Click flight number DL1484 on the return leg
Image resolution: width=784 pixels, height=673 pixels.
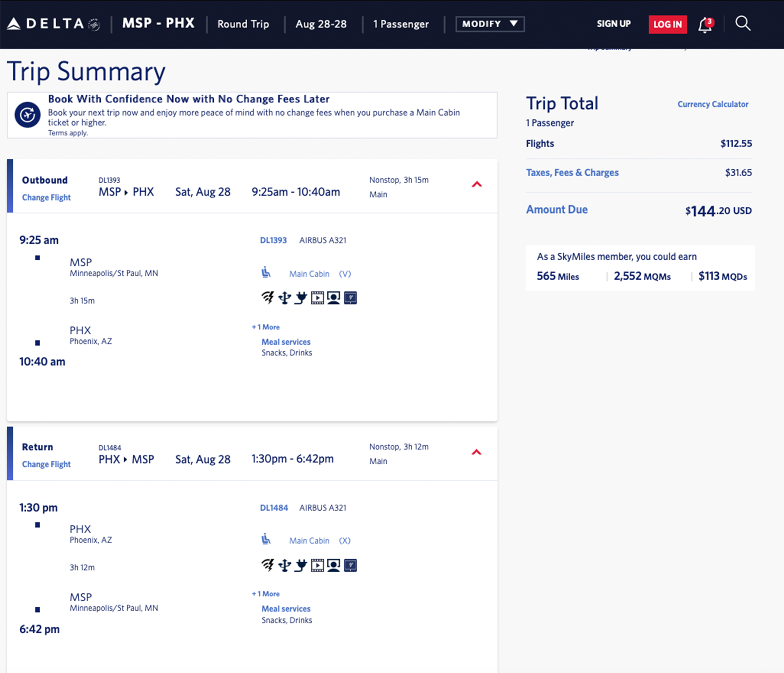(x=274, y=508)
